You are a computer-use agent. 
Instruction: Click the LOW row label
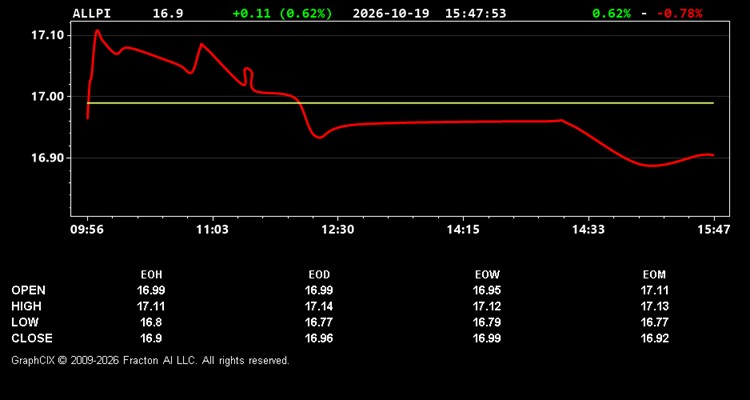25,322
